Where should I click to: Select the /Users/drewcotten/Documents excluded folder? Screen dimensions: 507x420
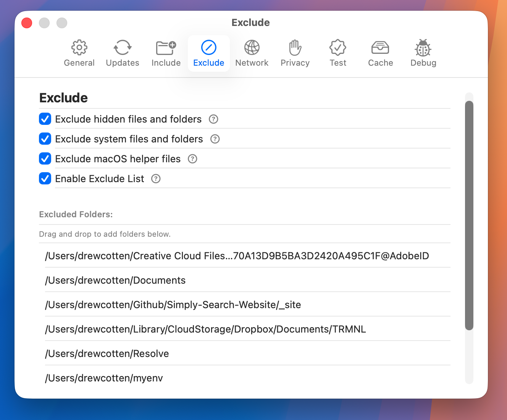pos(115,280)
